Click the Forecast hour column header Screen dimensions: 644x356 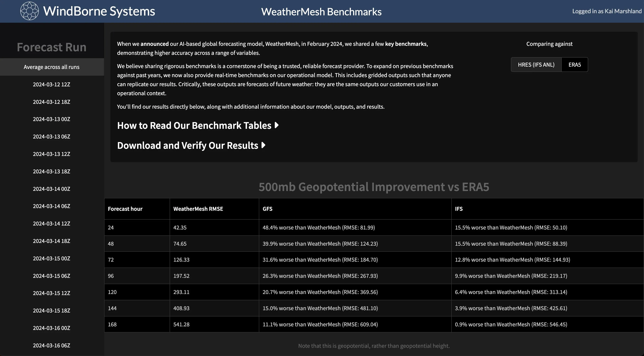[125, 209]
